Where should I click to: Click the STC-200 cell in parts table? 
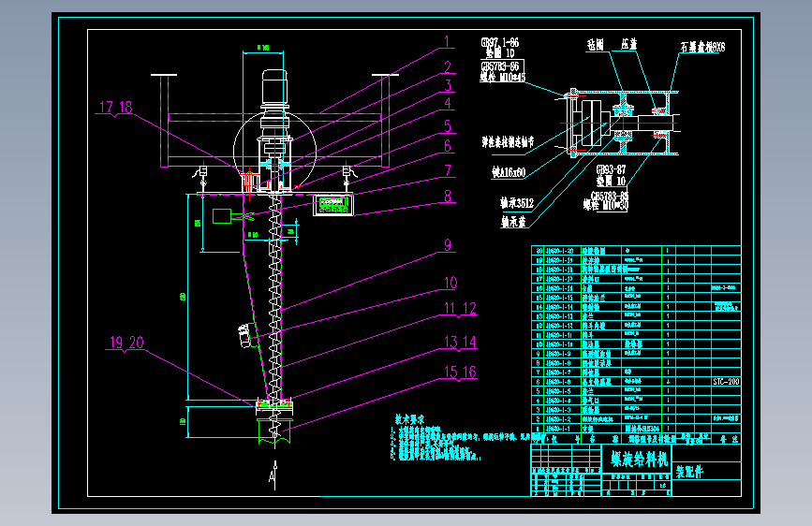[726, 382]
